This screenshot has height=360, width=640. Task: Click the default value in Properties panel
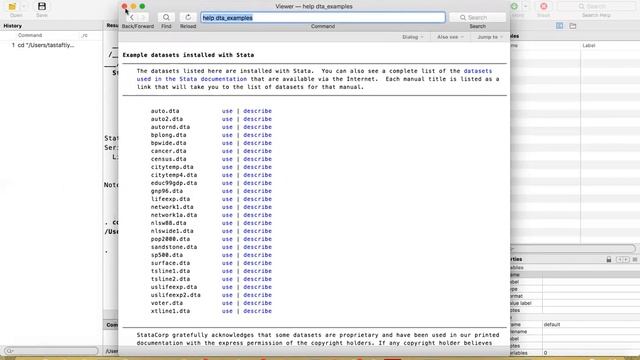click(x=552, y=324)
